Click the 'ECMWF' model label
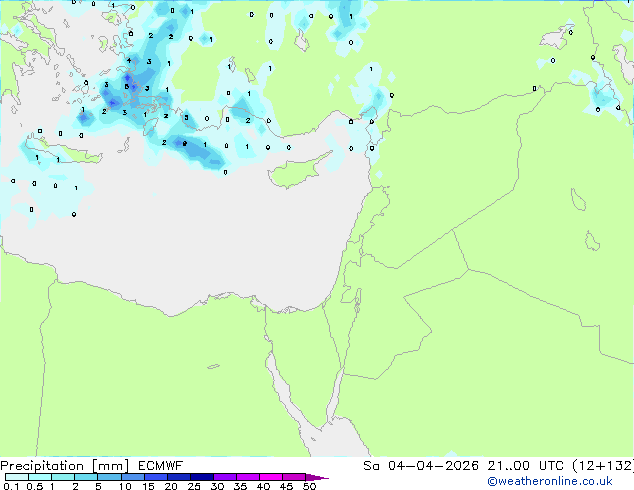The width and height of the screenshot is (634, 490). (161, 465)
